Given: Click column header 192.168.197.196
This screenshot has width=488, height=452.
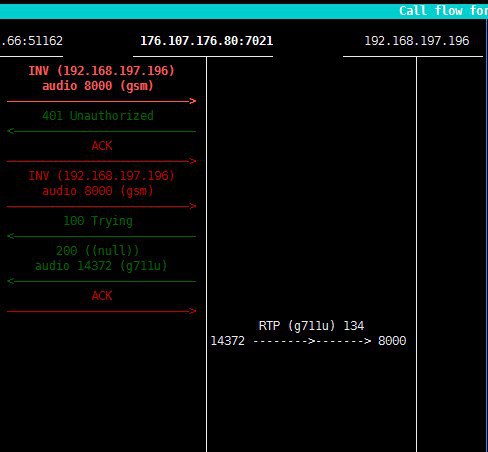Looking at the screenshot, I should coord(417,41).
